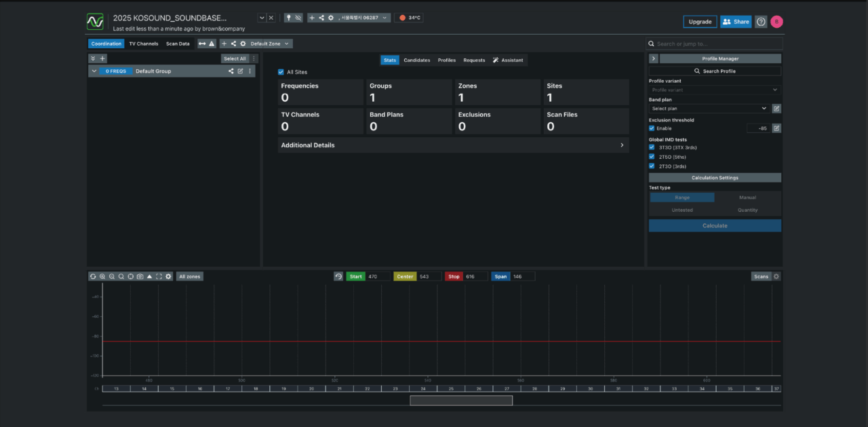868x427 pixels.
Task: Click the help question mark icon
Action: pos(761,22)
